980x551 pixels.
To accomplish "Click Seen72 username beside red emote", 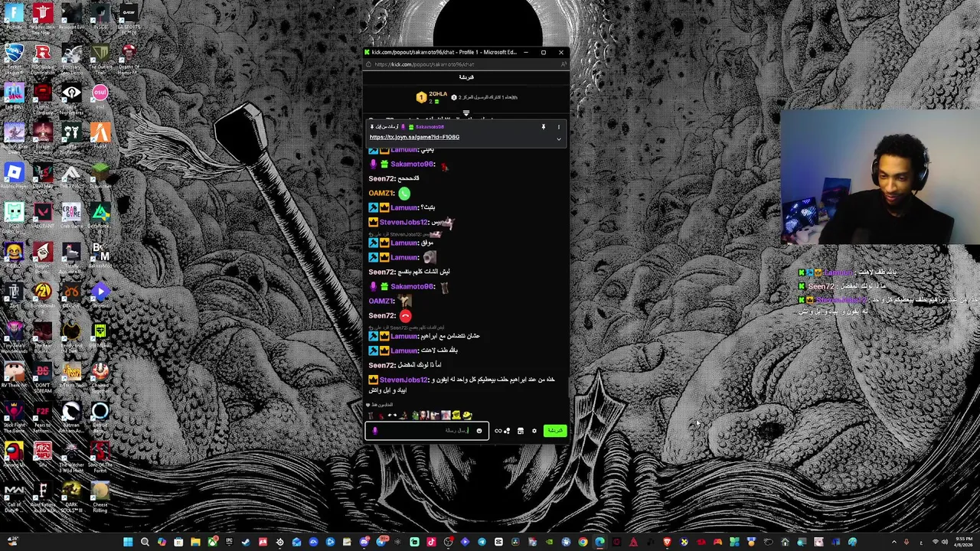I will click(382, 316).
